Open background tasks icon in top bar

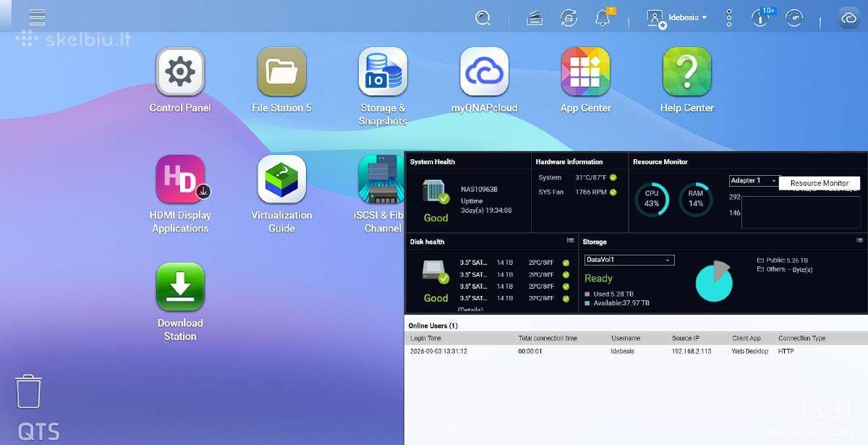click(535, 18)
